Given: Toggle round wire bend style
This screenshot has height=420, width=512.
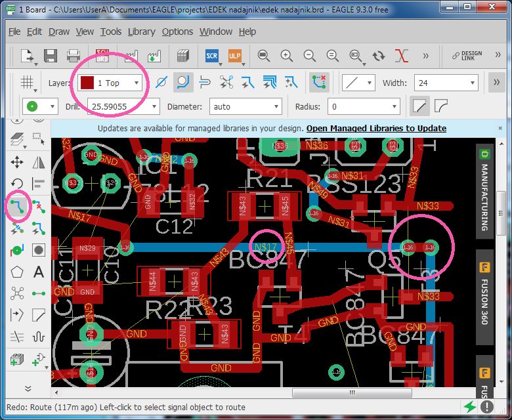Looking at the screenshot, I should (441, 106).
